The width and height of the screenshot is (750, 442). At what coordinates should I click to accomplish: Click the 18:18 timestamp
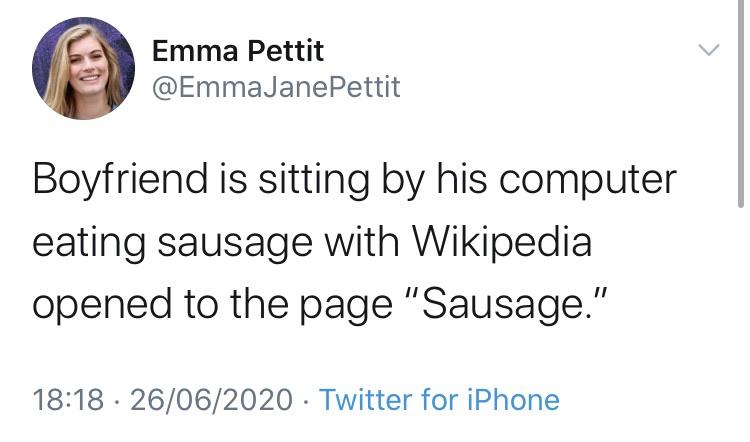[x=68, y=400]
